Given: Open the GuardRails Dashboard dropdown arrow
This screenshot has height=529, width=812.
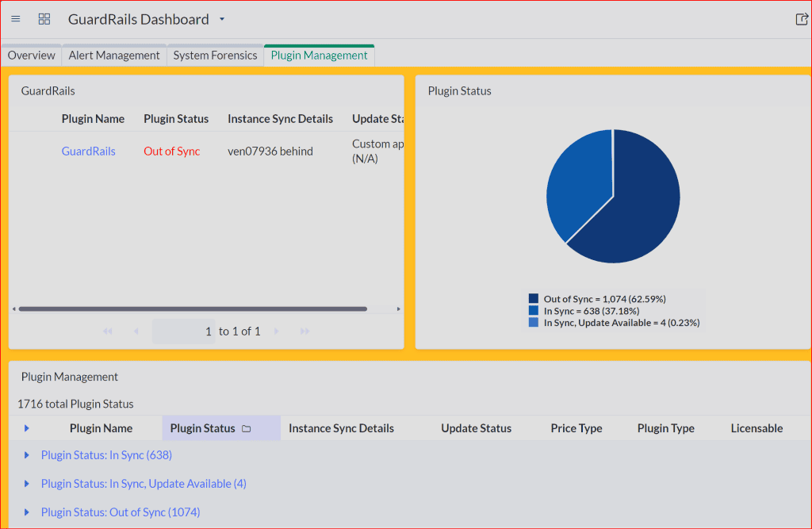Looking at the screenshot, I should (x=222, y=19).
